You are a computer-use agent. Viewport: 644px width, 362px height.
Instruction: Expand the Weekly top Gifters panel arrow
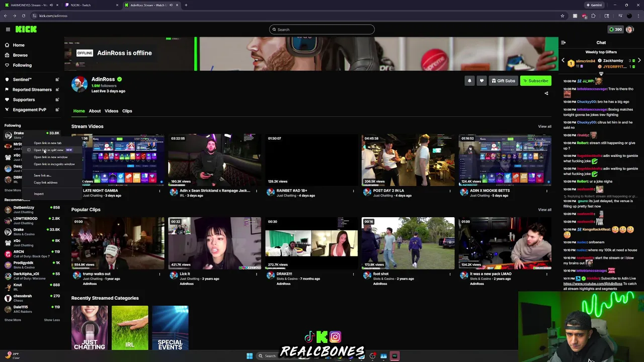601,73
